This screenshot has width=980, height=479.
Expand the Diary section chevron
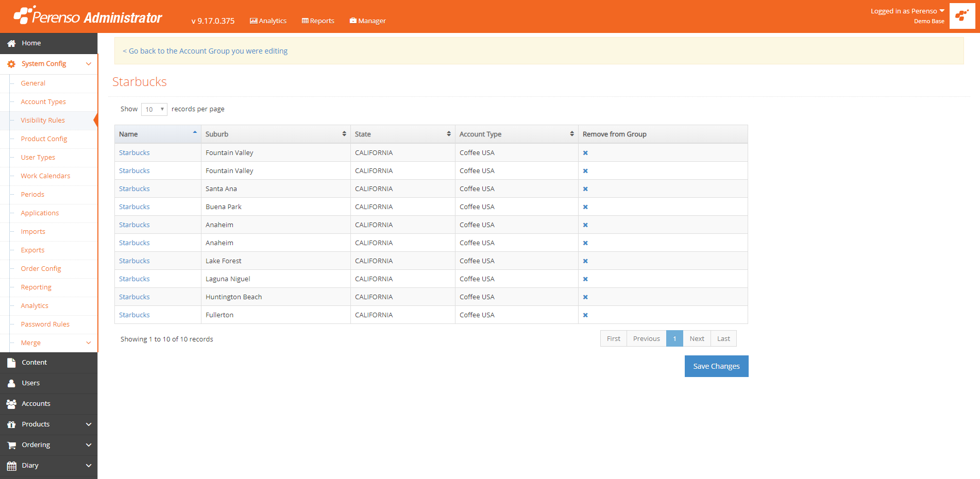[89, 466]
